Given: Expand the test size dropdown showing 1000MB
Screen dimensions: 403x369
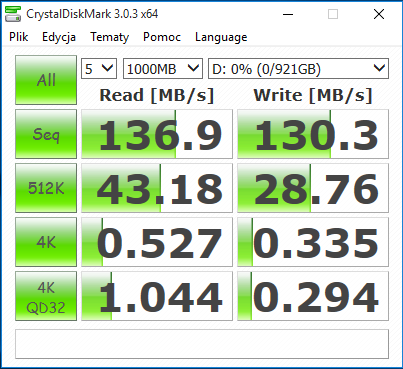Looking at the screenshot, I should [163, 69].
